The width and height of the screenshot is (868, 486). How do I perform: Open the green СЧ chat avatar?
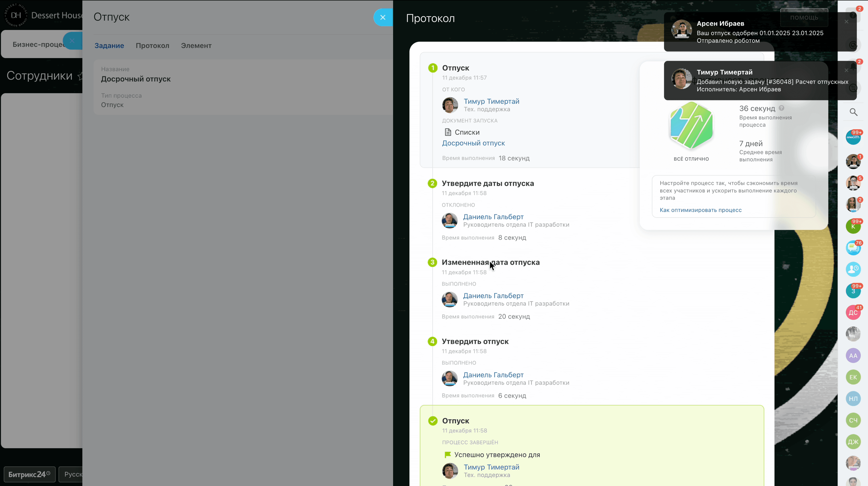tap(853, 420)
